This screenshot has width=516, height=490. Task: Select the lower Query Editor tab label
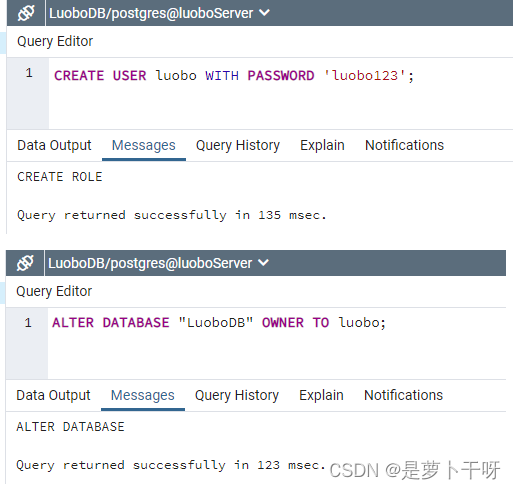tap(54, 291)
